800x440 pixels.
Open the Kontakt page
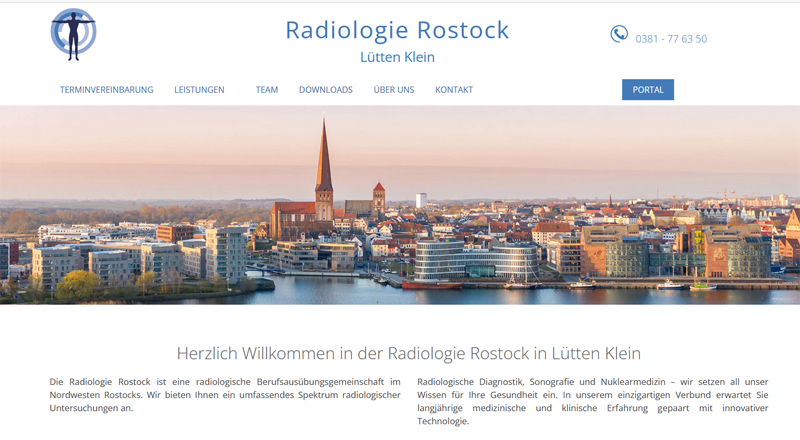pos(454,90)
